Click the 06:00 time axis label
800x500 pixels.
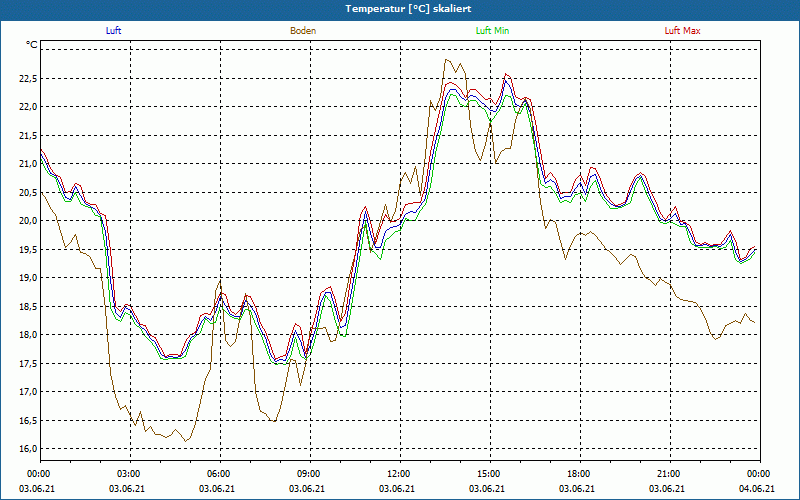[x=217, y=473]
